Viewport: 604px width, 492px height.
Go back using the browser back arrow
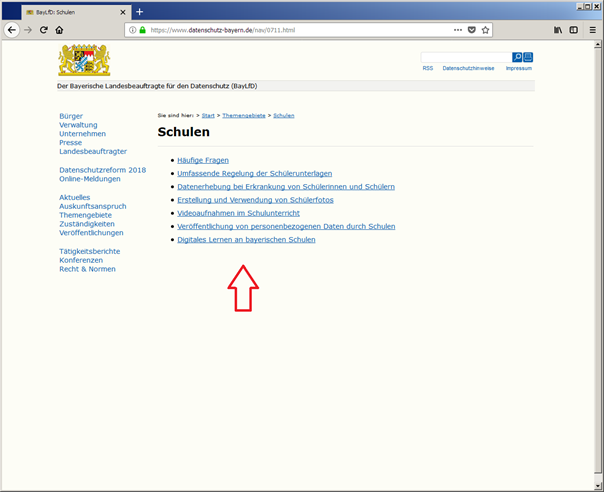tap(12, 30)
